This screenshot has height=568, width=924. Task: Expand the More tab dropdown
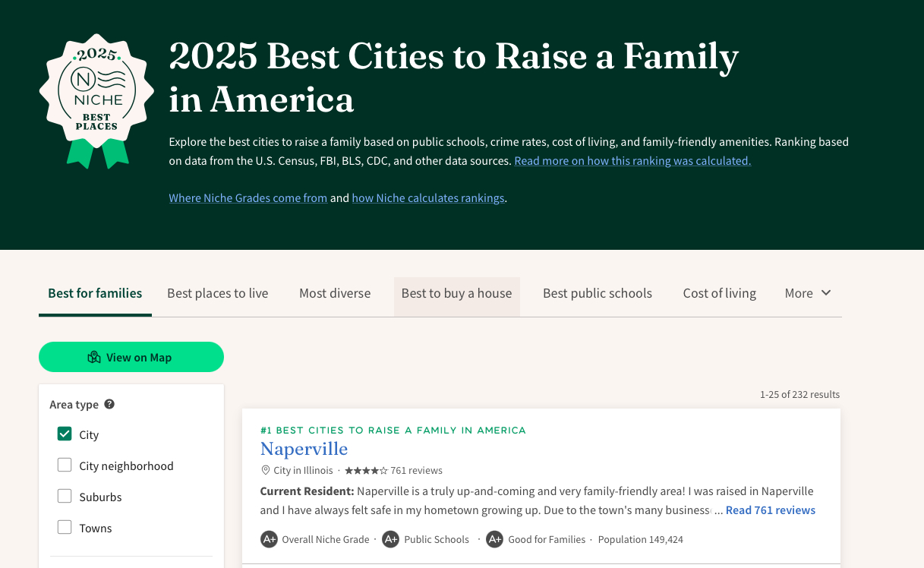(808, 293)
